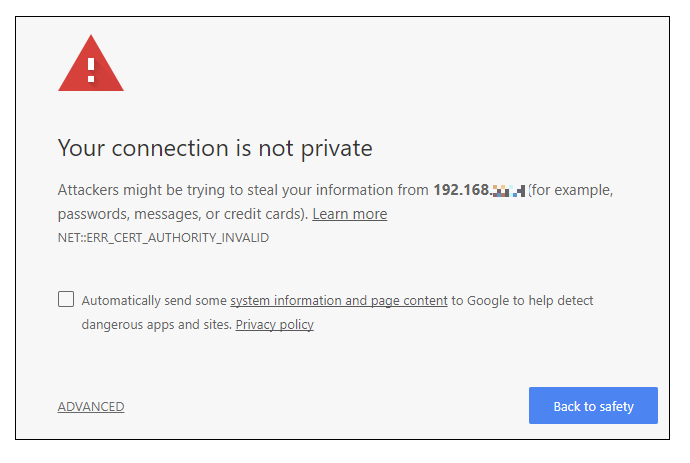This screenshot has width=690, height=463.
Task: Click the bold 192.168 address text
Action: coord(460,190)
